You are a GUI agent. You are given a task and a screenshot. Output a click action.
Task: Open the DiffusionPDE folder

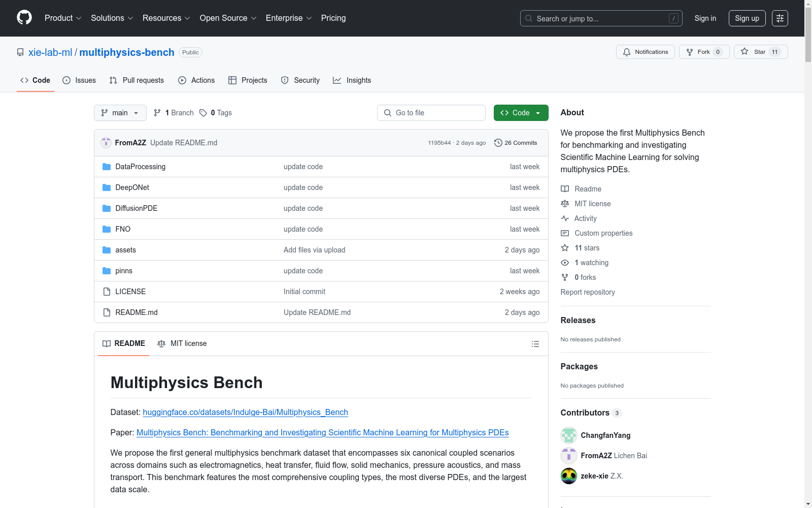click(x=137, y=208)
